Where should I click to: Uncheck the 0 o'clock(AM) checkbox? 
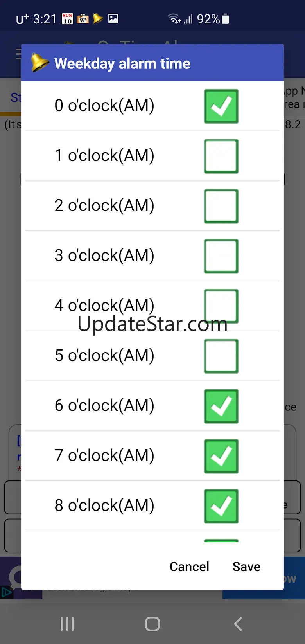(x=221, y=106)
